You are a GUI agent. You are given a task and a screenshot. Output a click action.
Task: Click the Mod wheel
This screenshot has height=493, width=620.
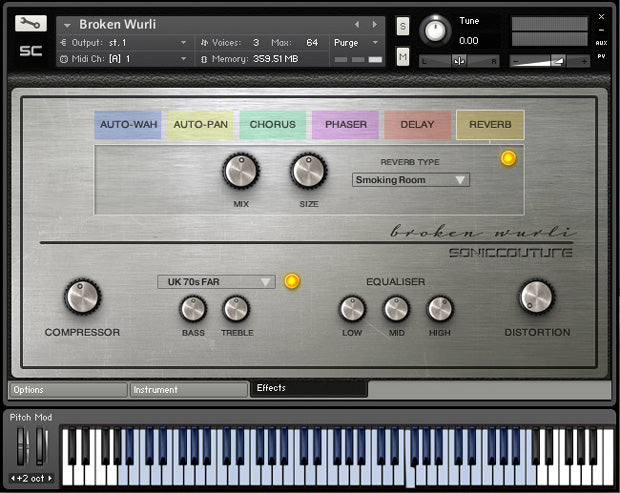point(41,446)
